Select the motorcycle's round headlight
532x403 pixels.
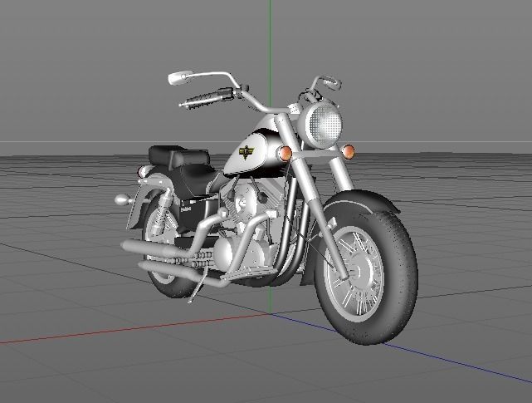pos(323,125)
